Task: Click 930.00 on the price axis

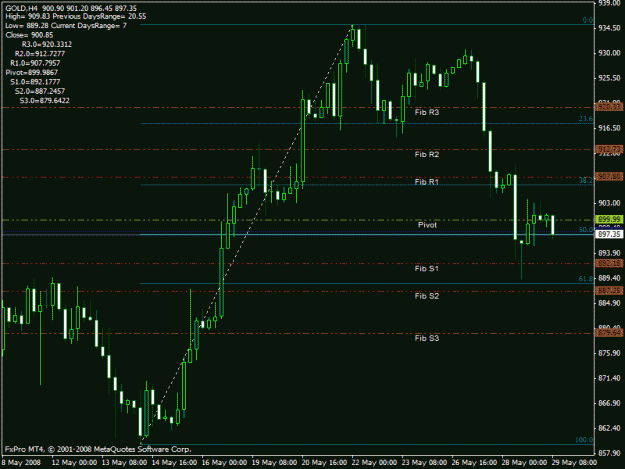Action: point(609,53)
